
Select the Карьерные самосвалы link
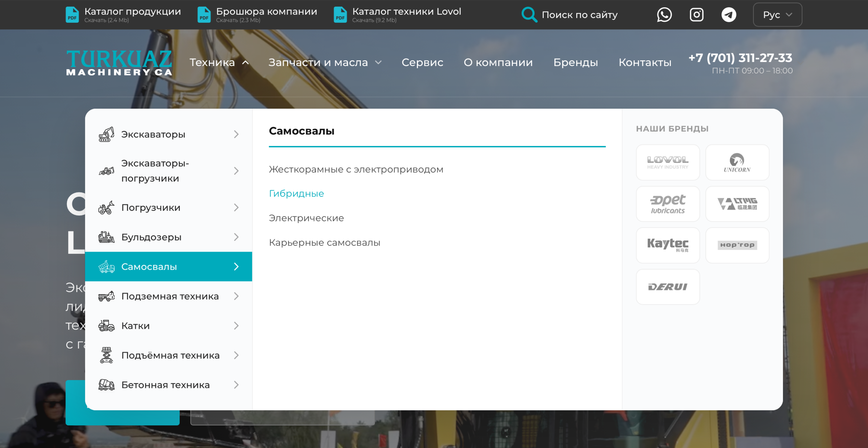pos(325,243)
